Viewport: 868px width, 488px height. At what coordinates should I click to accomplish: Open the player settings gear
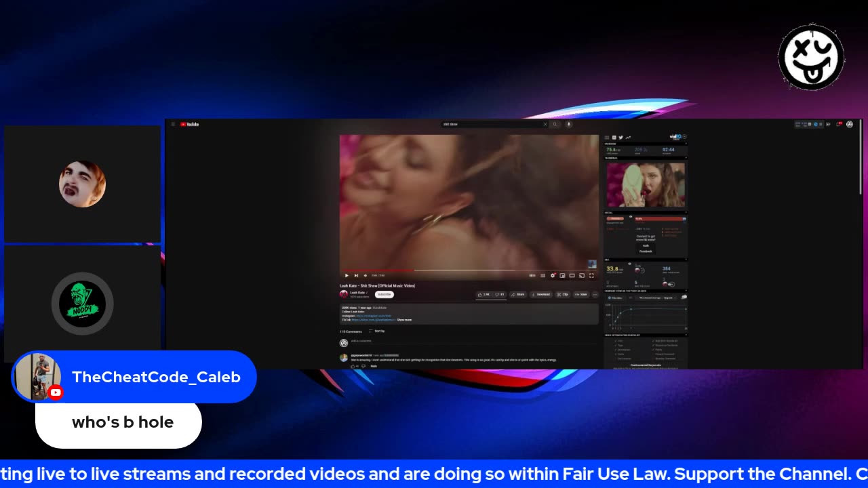point(553,276)
